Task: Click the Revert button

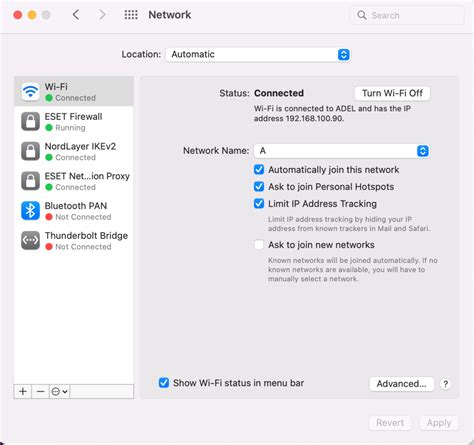Action: [x=390, y=423]
